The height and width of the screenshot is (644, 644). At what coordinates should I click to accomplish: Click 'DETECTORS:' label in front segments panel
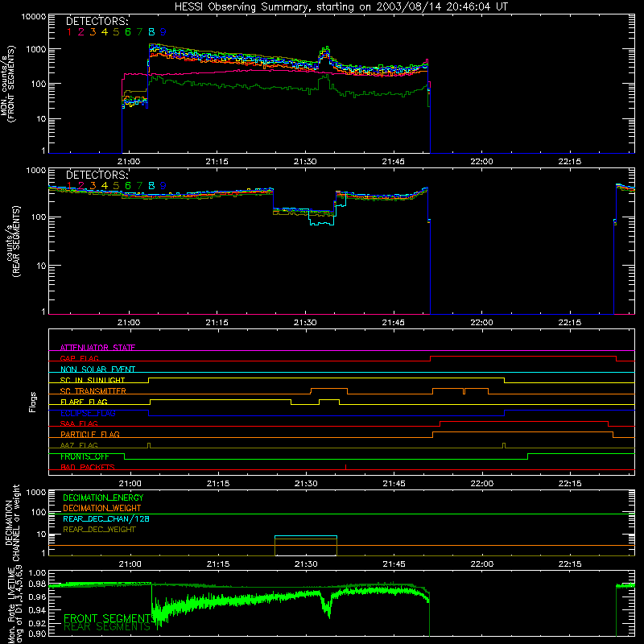point(97,21)
